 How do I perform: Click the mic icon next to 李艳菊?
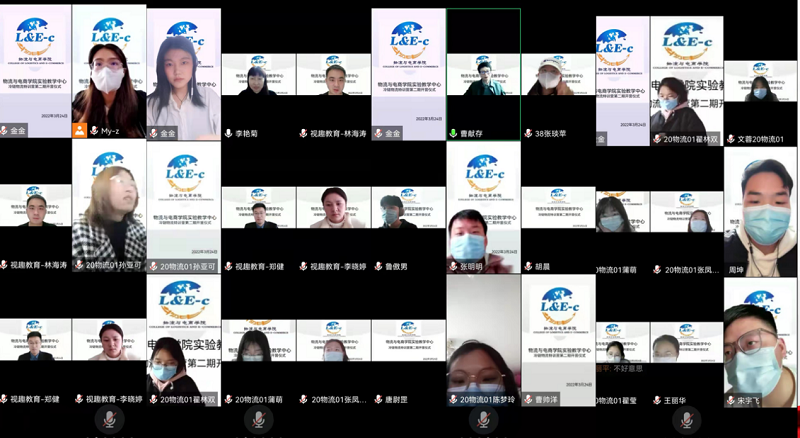point(228,133)
